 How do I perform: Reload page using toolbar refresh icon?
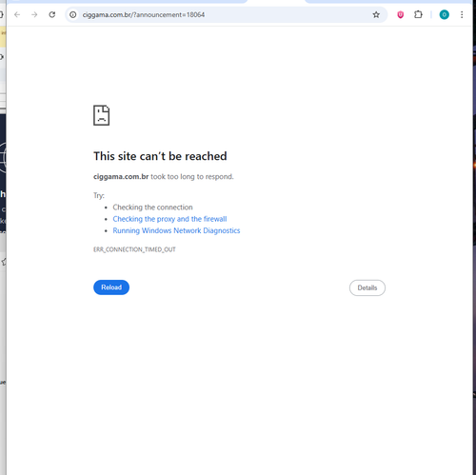pos(52,14)
